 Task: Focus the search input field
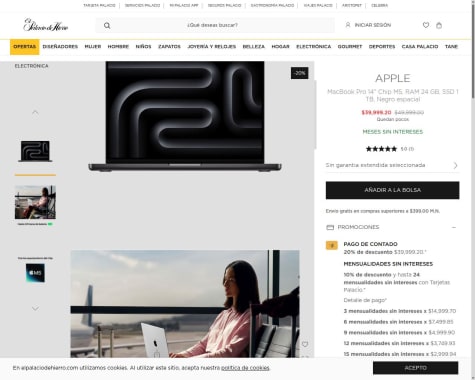point(215,25)
